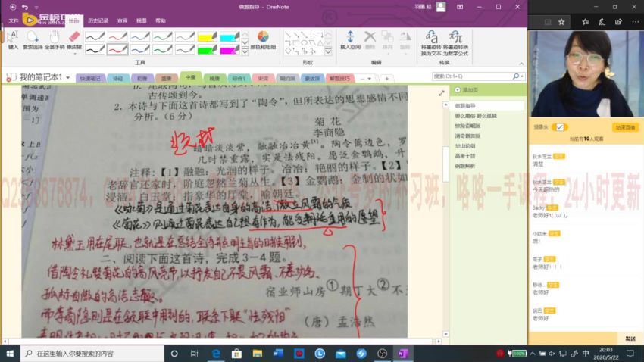The width and height of the screenshot is (644, 362).
Task: Select the magenta highlighter
Action: point(230,49)
